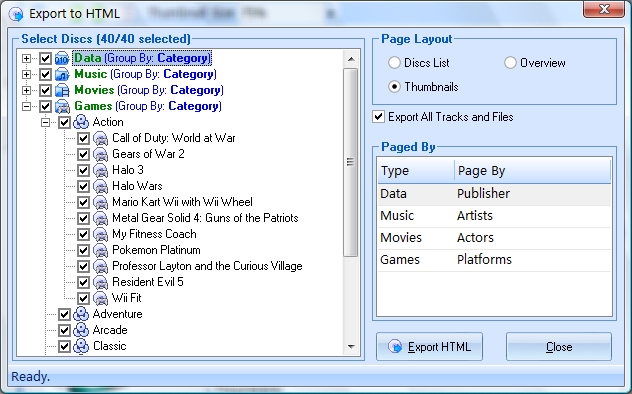Screen dimensions: 632x394
Task: Click the Data collection disc icon
Action: [62, 58]
